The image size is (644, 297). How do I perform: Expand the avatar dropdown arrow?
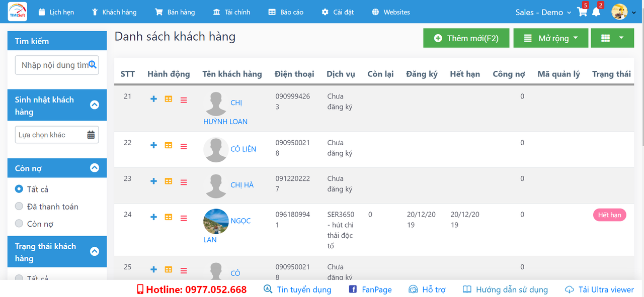pos(633,13)
